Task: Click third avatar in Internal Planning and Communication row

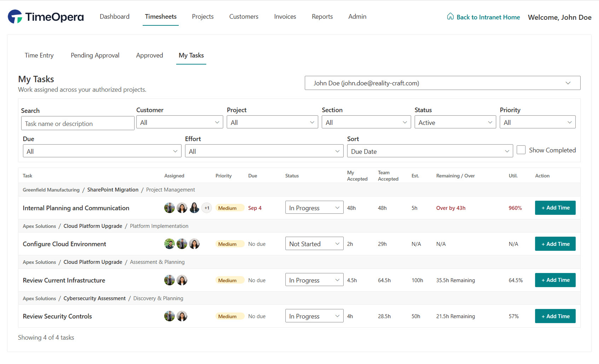Action: tap(194, 208)
